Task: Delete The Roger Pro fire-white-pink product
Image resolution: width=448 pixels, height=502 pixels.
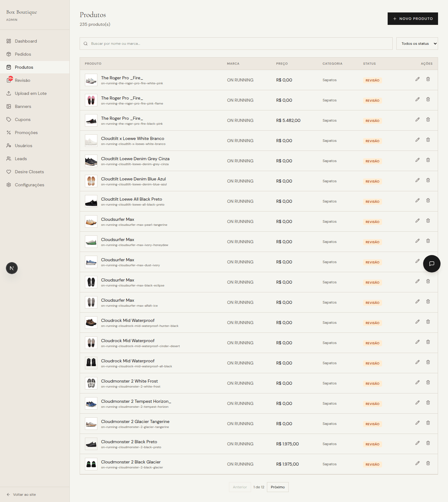Action: click(x=428, y=79)
